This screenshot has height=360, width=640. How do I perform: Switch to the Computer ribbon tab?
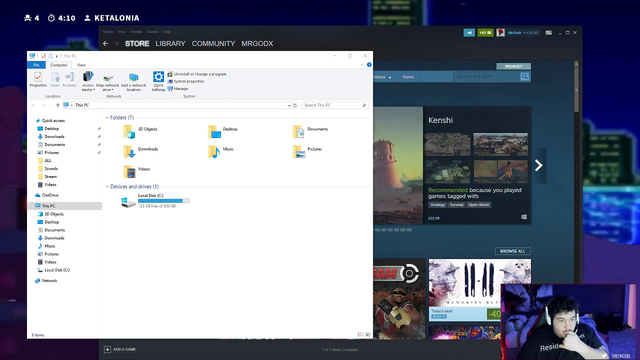58,65
